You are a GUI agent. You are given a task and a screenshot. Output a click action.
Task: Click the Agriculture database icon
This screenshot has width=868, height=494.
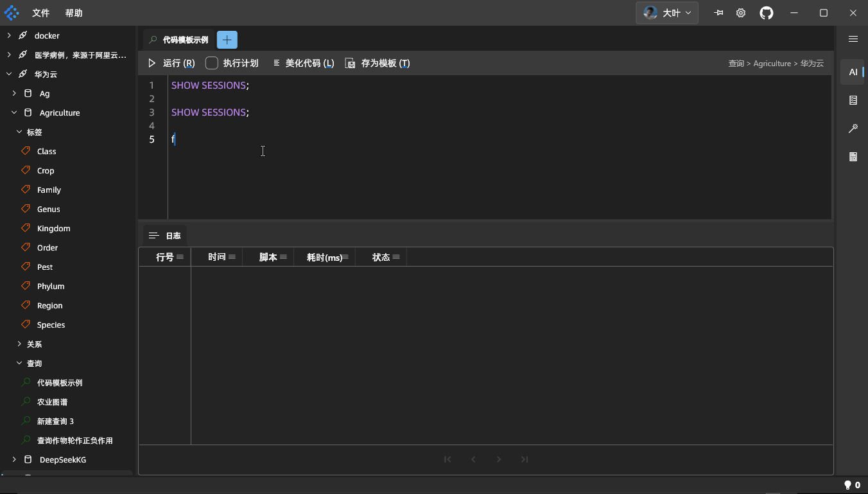click(28, 112)
